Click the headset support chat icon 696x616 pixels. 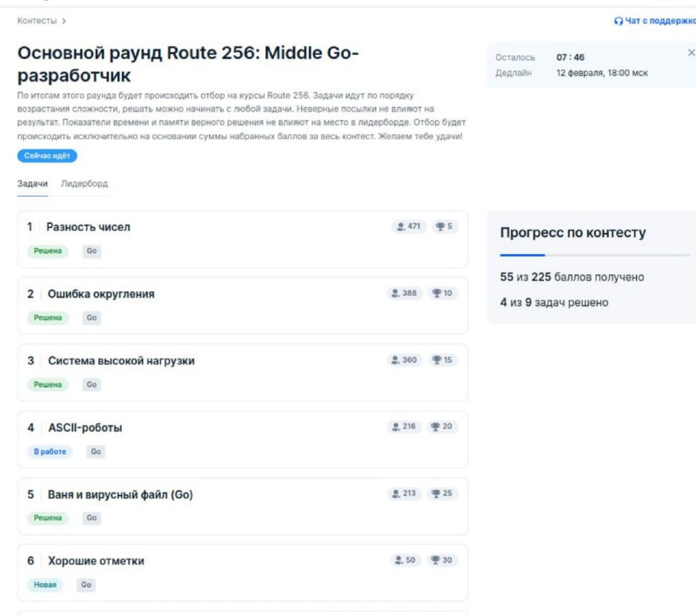tap(619, 21)
